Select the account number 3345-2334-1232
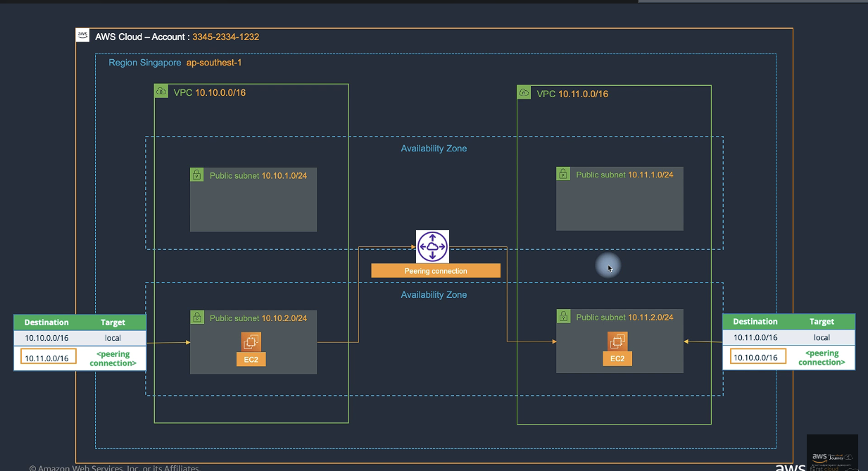Image resolution: width=868 pixels, height=471 pixels. 226,37
